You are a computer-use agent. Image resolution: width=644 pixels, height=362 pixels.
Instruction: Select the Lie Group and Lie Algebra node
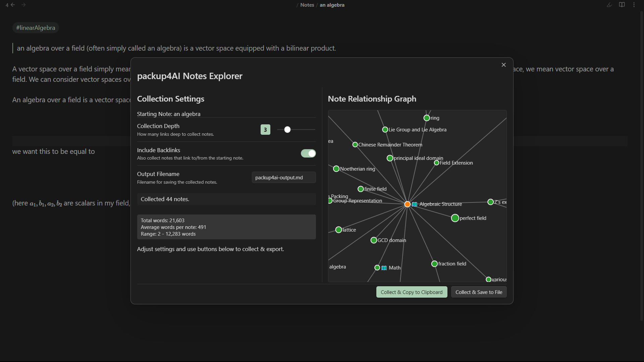385,130
